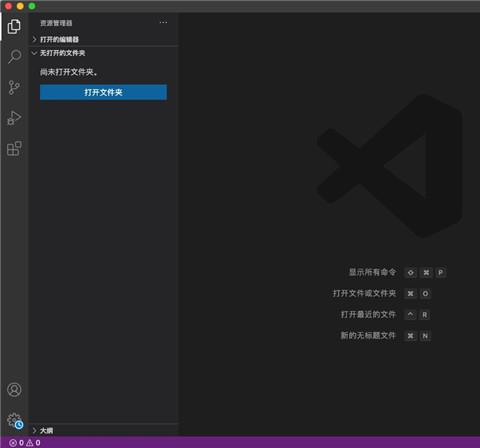
Task: Click the O key hint for open file
Action: point(425,294)
